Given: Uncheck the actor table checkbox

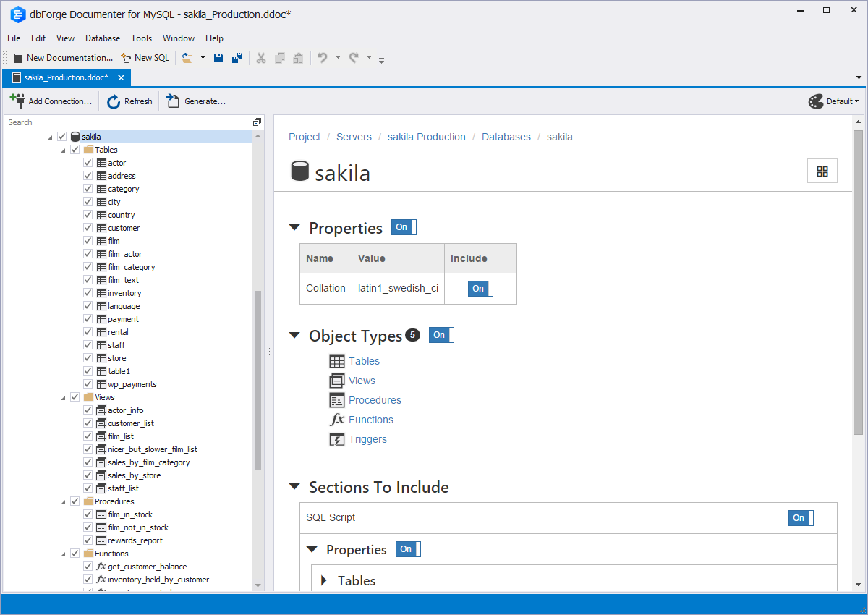Looking at the screenshot, I should click(88, 163).
